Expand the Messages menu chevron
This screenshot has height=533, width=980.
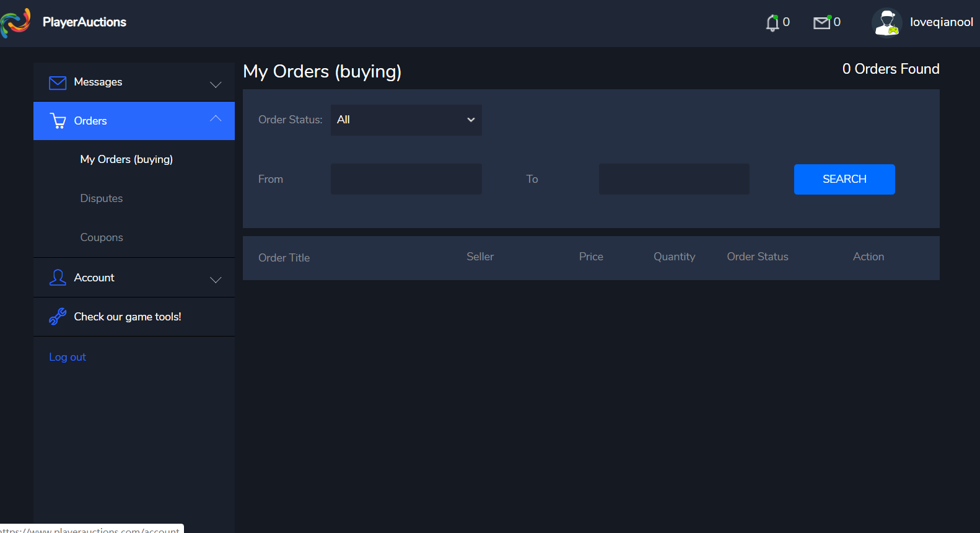pos(216,85)
